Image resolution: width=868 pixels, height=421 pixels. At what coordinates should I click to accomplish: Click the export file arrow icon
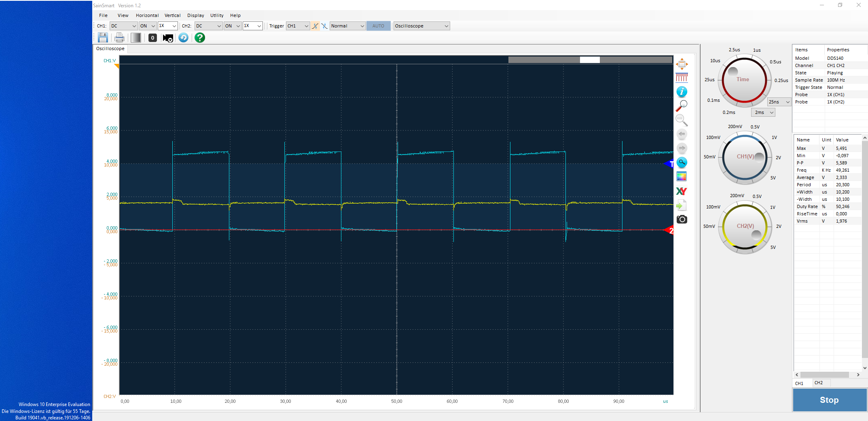(x=682, y=205)
